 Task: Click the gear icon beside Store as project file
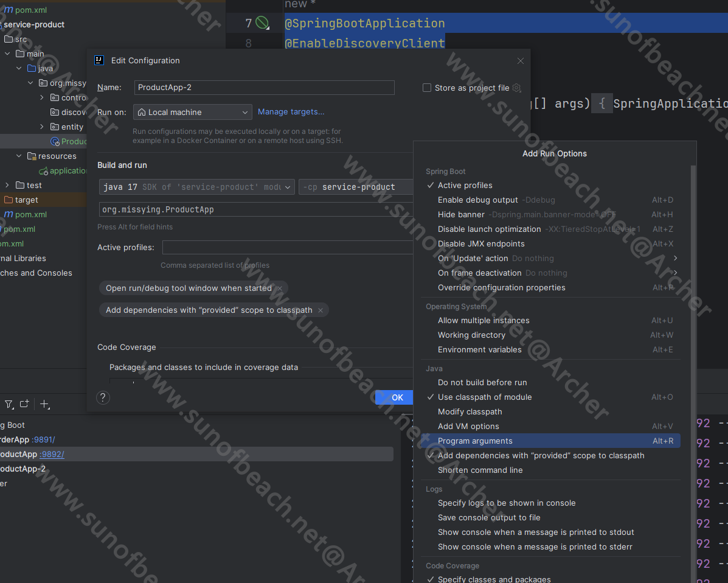[x=517, y=88]
